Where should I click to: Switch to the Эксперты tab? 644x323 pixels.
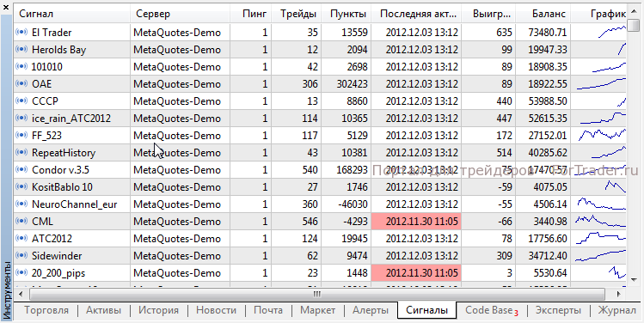pos(558,310)
